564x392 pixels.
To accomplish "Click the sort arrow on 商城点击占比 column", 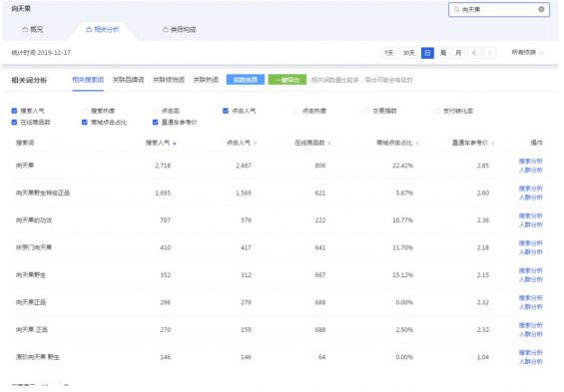I will [x=417, y=144].
